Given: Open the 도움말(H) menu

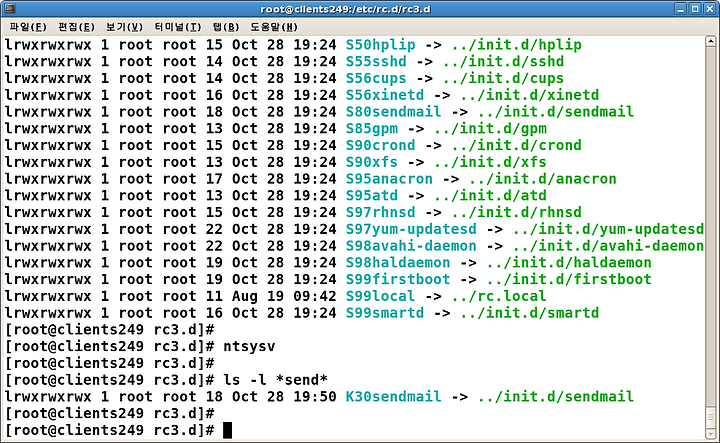Looking at the screenshot, I should click(x=274, y=27).
